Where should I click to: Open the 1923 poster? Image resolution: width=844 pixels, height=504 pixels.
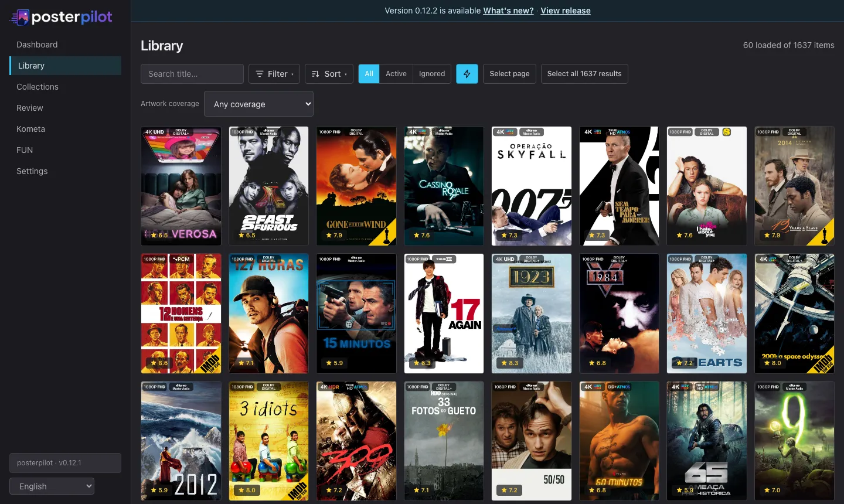(532, 314)
